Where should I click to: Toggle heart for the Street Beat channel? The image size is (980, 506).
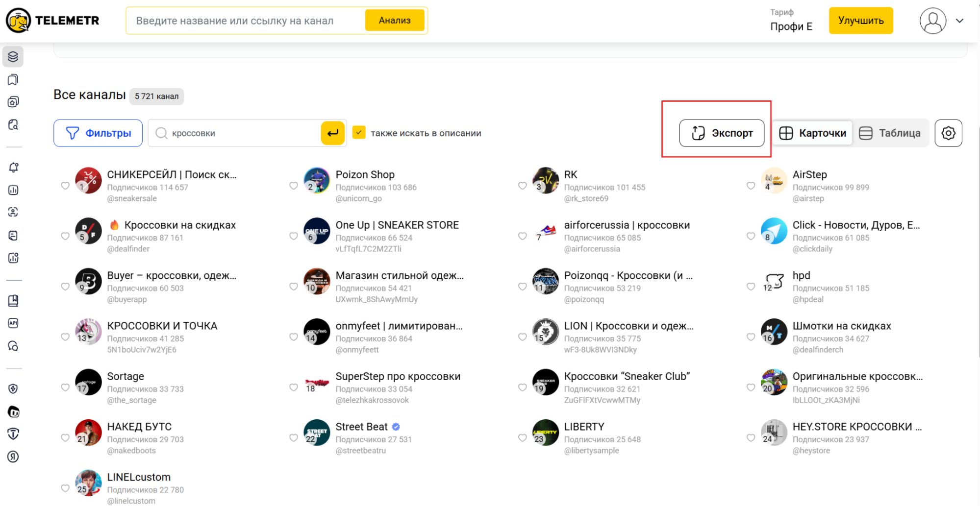294,438
